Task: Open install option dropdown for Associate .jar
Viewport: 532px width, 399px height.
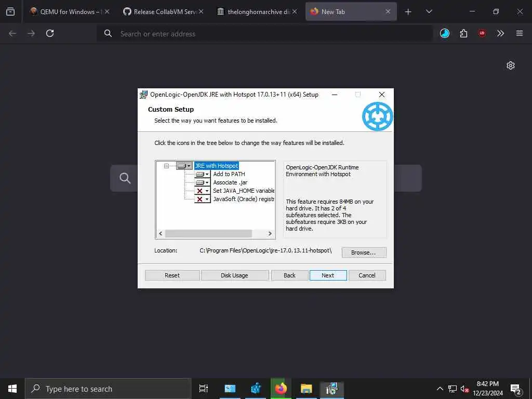Action: click(202, 182)
